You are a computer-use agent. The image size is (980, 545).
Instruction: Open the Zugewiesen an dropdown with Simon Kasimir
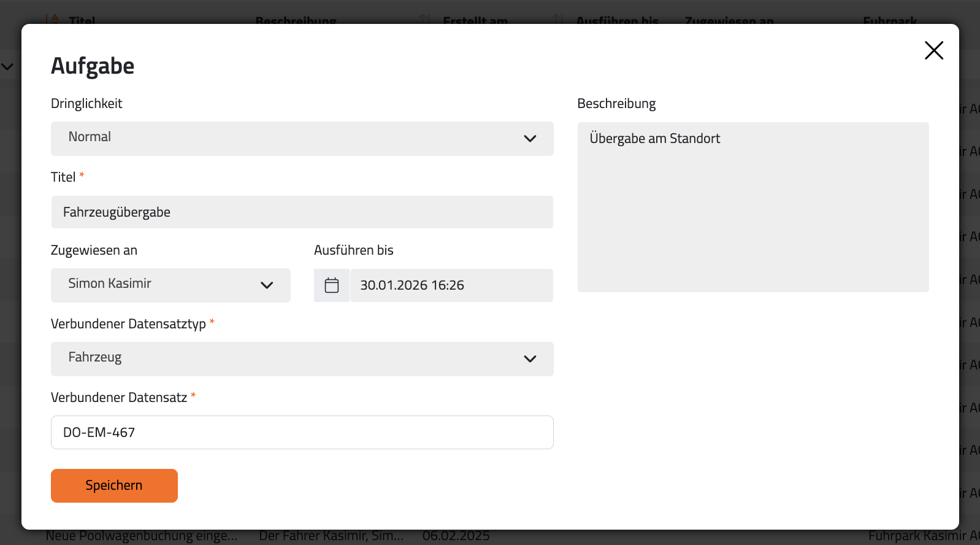(x=170, y=285)
